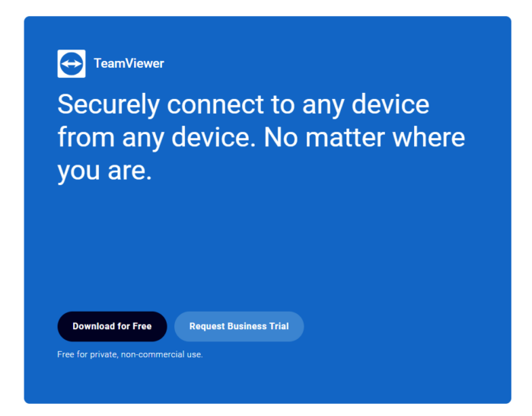
Task: Click the 'Free for private, non-commercial use' note
Action: (x=130, y=354)
